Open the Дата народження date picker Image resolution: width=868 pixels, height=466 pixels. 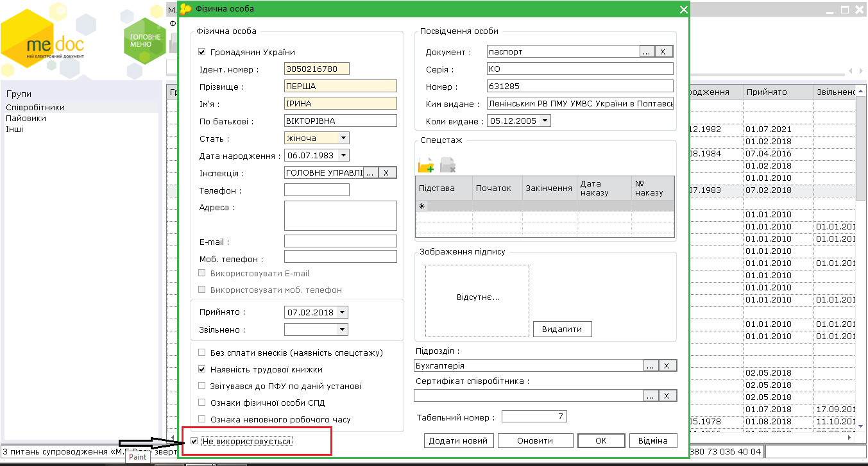pyautogui.click(x=343, y=155)
